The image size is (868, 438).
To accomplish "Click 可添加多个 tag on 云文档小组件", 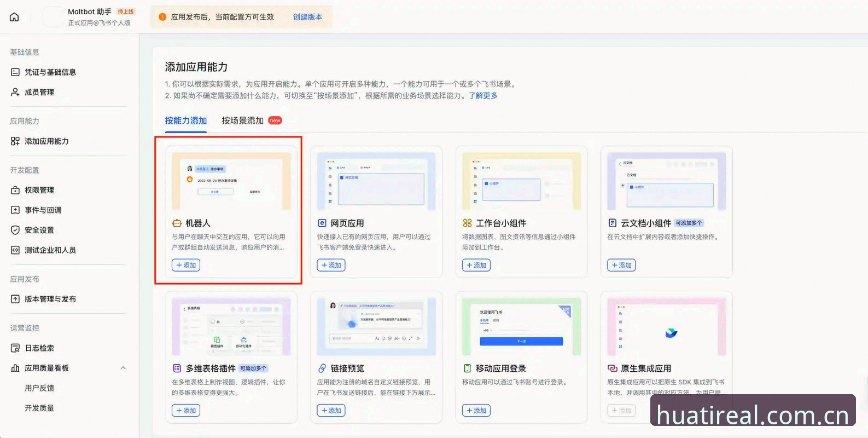I will 689,223.
